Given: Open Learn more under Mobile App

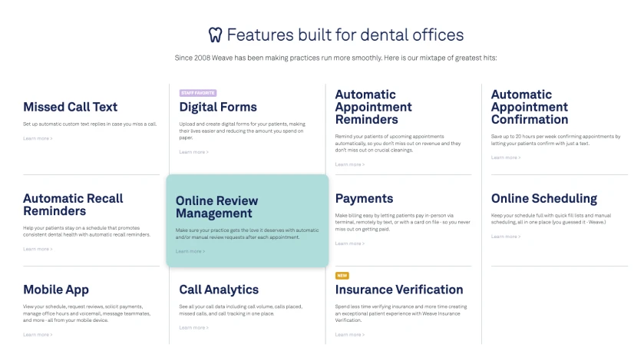Looking at the screenshot, I should point(38,335).
